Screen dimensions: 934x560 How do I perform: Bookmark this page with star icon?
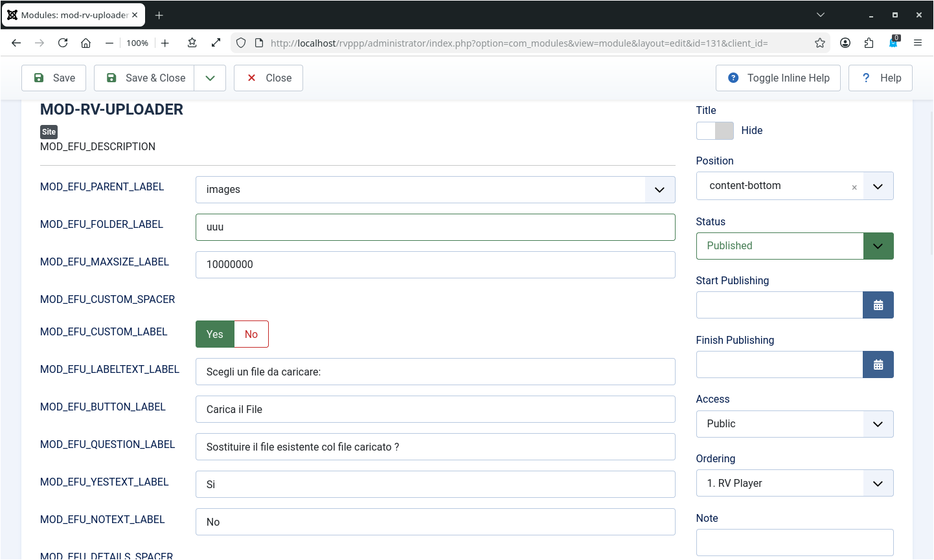coord(820,43)
